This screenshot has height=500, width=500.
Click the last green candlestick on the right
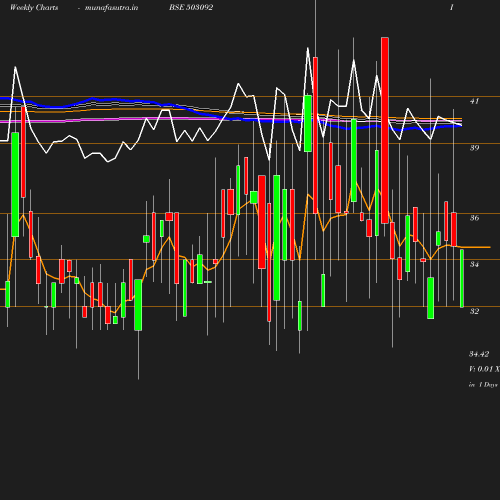tap(462, 278)
